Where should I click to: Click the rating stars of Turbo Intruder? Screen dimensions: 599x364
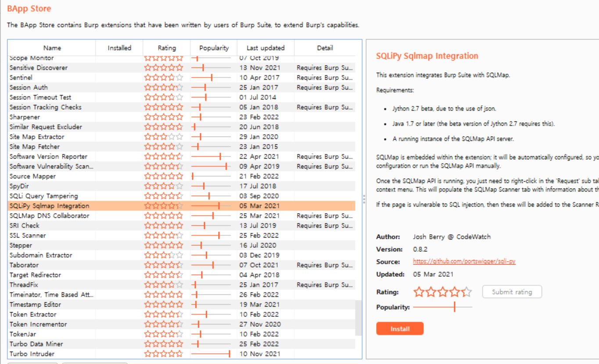pyautogui.click(x=164, y=353)
